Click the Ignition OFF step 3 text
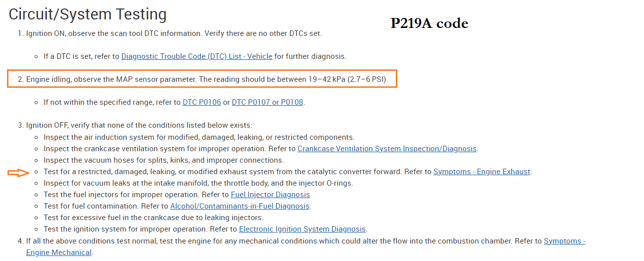This screenshot has width=644, height=261. point(139,125)
